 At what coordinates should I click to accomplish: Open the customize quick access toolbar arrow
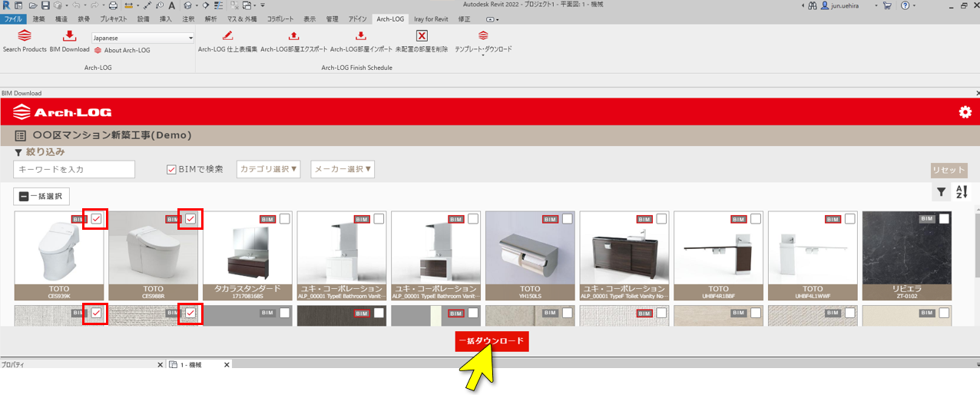263,5
